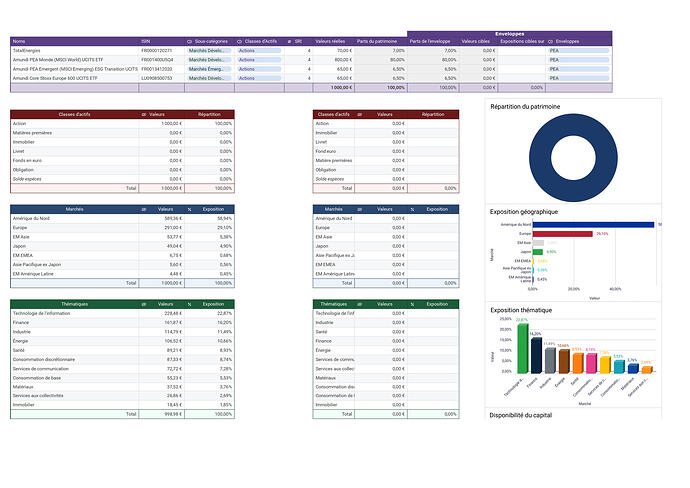The width and height of the screenshot is (690, 488).
Task: Click the Disponibilité du capital chart title
Action: pos(521,415)
